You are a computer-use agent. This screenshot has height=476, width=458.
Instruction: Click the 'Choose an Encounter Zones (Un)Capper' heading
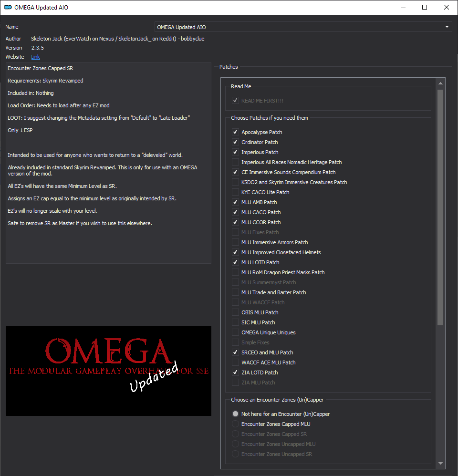point(277,400)
